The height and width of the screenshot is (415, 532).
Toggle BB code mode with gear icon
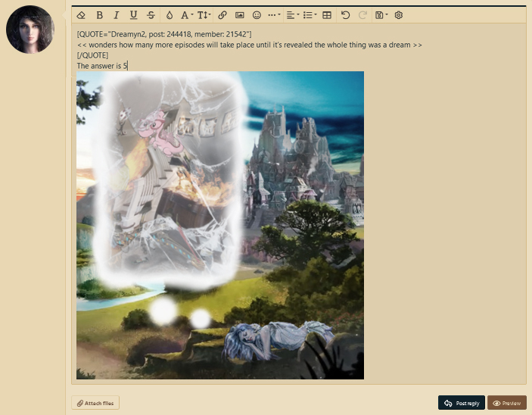pos(399,15)
